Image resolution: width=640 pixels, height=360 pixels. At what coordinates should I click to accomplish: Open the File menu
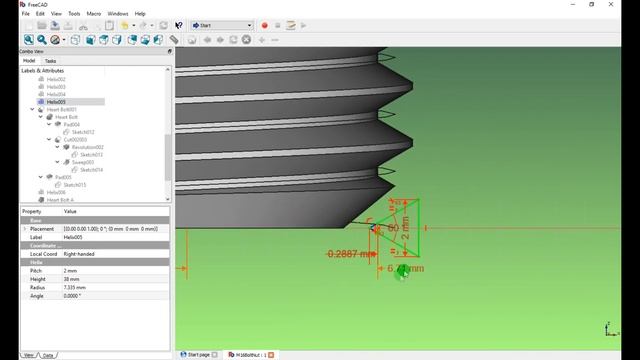[26, 13]
